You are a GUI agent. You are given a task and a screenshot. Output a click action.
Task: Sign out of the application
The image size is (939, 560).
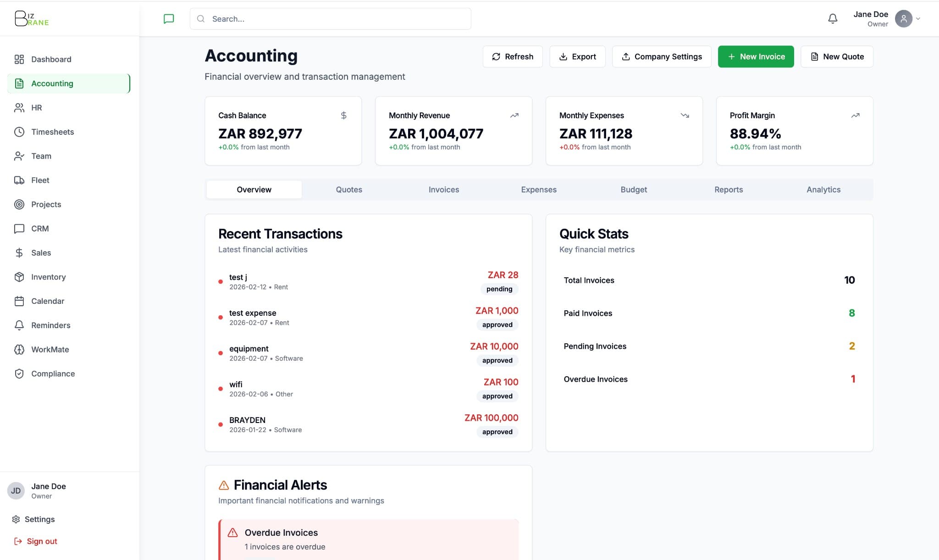tap(41, 541)
